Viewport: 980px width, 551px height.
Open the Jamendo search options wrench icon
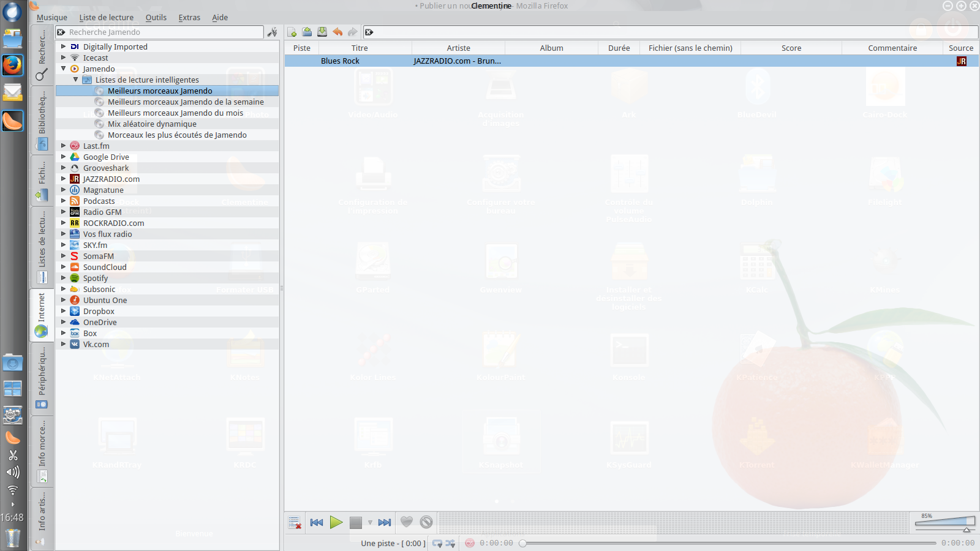(273, 32)
